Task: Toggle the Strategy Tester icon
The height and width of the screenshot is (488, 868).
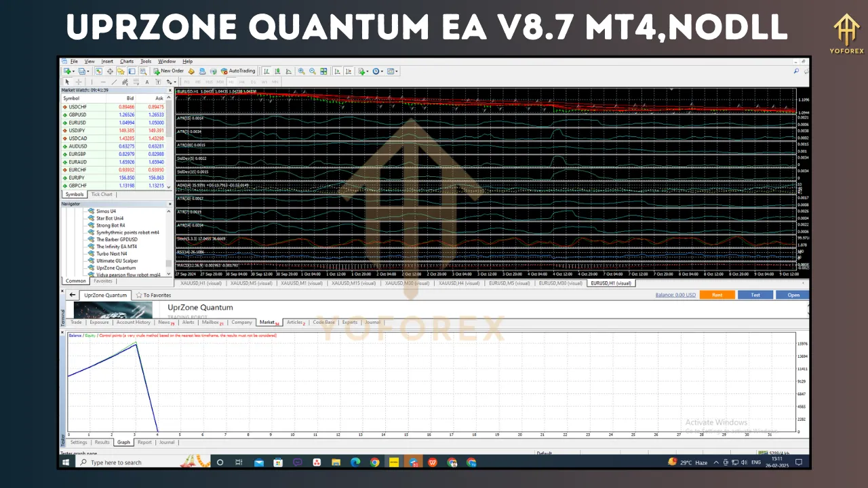Action: [142, 70]
